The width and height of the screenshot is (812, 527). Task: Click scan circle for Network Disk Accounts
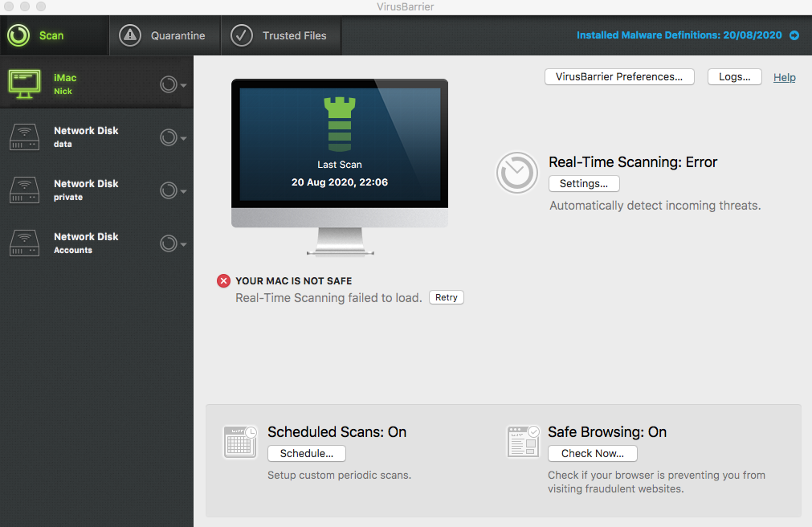[x=169, y=243]
